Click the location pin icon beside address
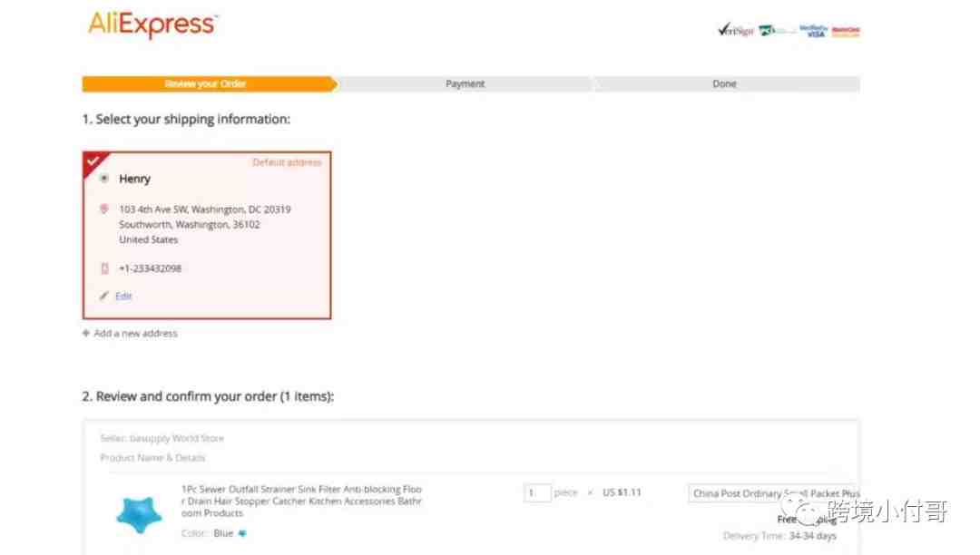Image resolution: width=980 pixels, height=555 pixels. (x=103, y=209)
